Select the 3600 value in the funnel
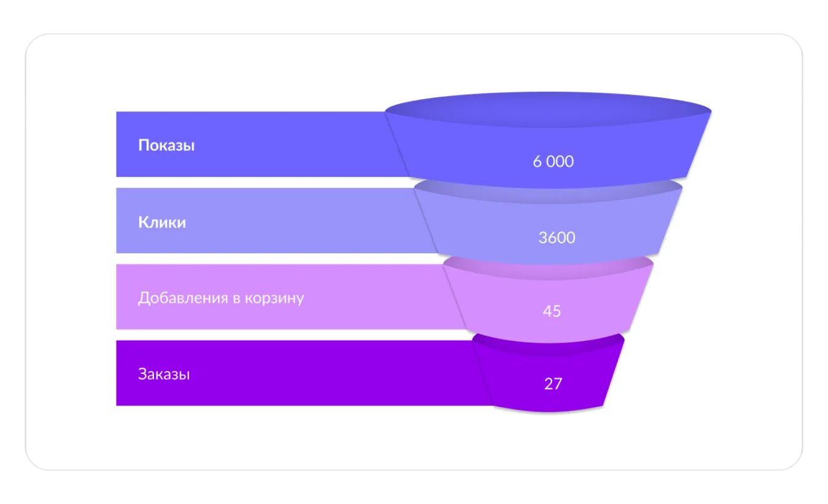 557,237
